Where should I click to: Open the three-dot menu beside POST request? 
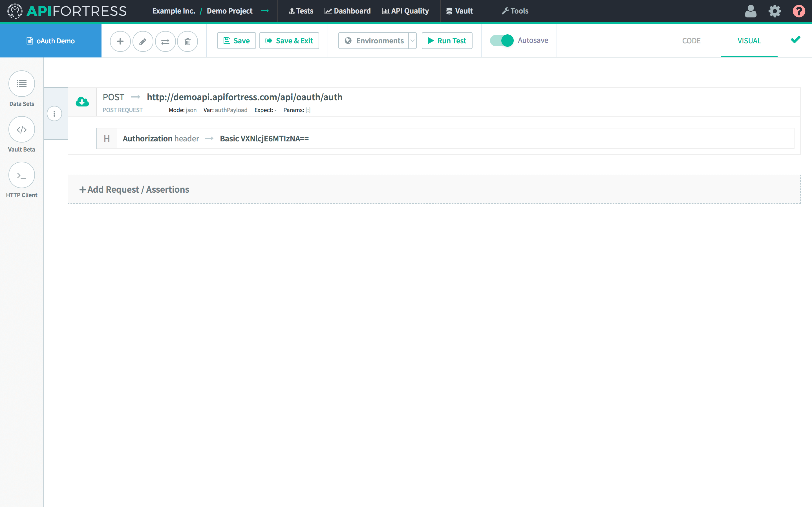(x=54, y=114)
